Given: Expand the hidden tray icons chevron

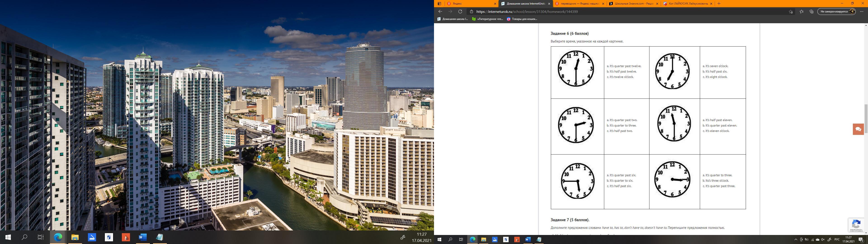Looking at the screenshot, I should (x=796, y=240).
